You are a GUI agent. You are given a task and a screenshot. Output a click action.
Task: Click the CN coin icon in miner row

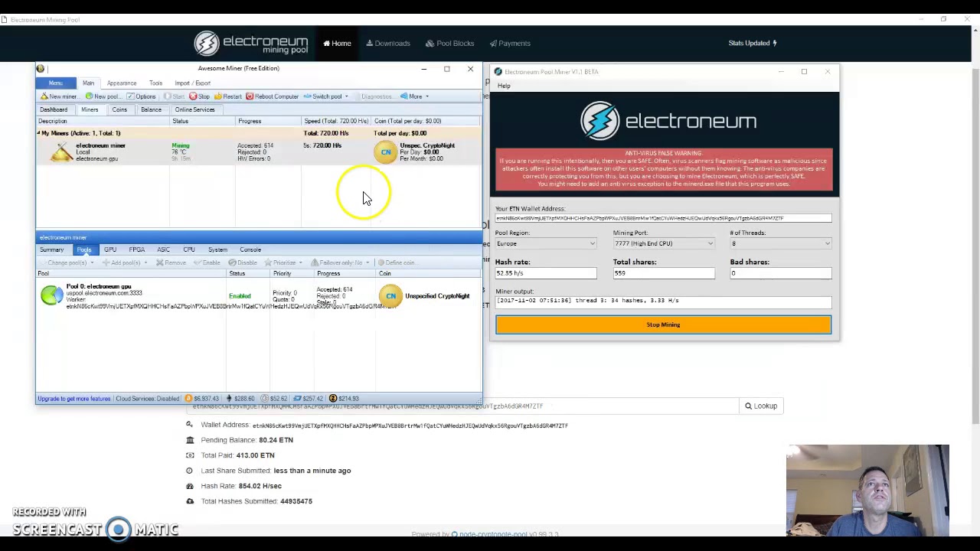(x=386, y=152)
